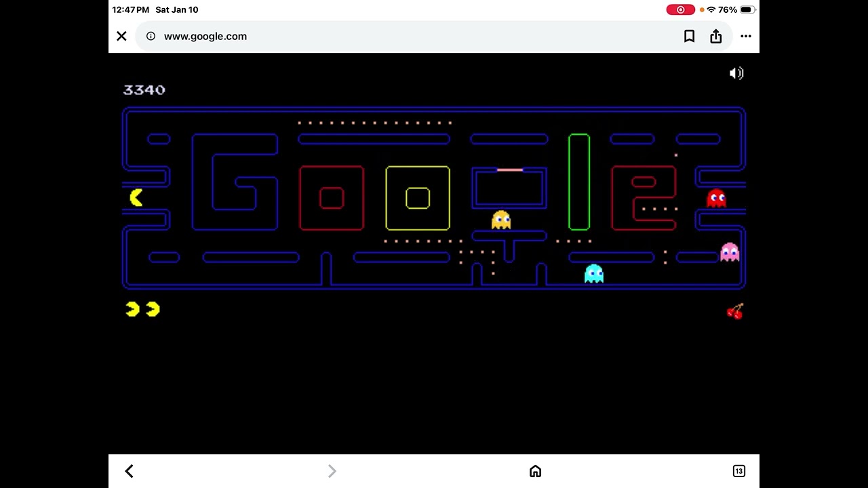Viewport: 868px width, 488px height.
Task: Bookmark this page with the bookmark icon
Action: 689,37
